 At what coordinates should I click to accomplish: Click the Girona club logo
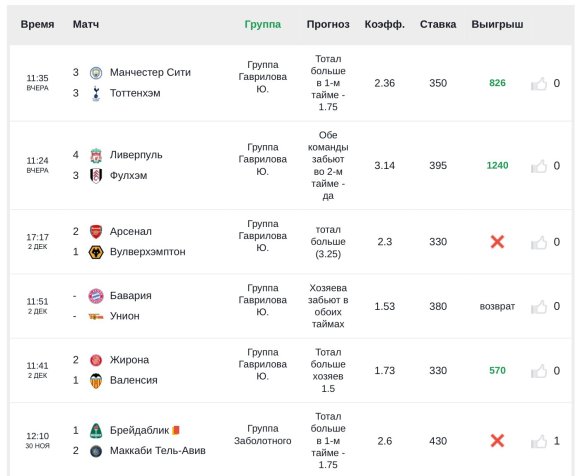pos(96,360)
